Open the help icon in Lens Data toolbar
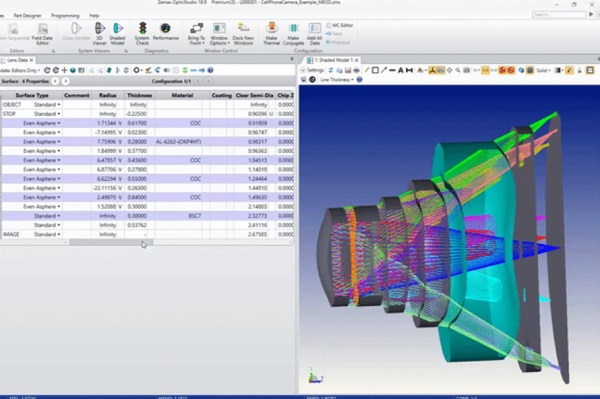This screenshot has width=600, height=399. click(210, 70)
